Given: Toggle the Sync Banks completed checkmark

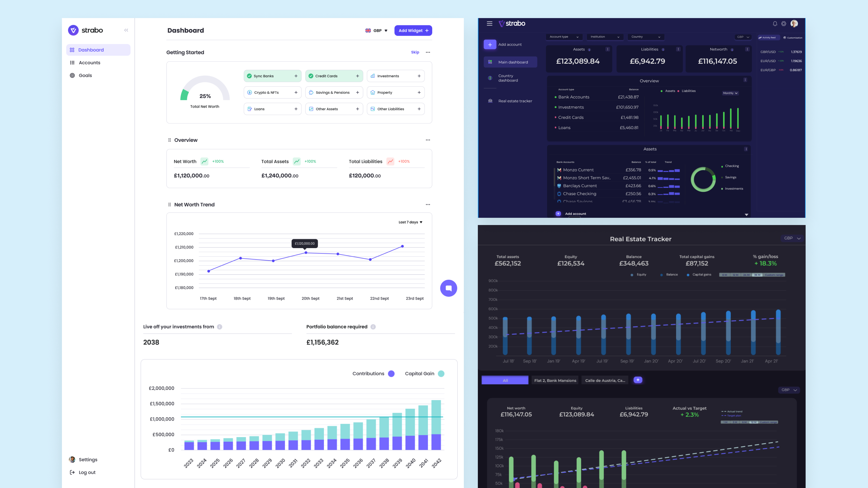Looking at the screenshot, I should point(249,76).
